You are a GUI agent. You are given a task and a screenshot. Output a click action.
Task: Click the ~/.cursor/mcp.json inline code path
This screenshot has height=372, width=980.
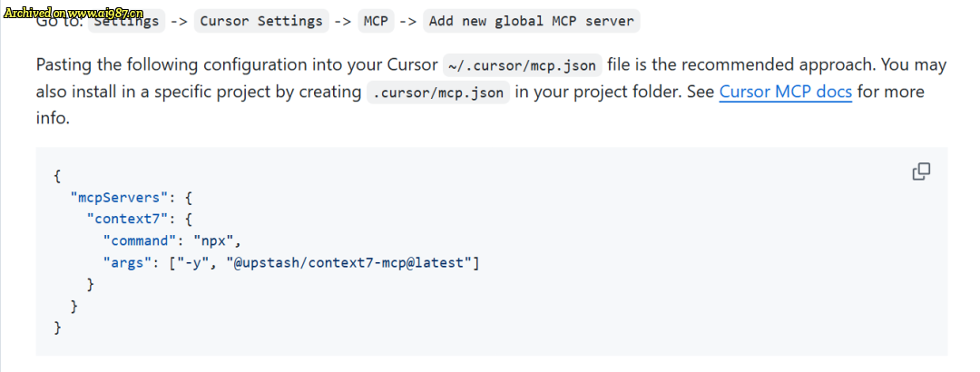(x=523, y=65)
